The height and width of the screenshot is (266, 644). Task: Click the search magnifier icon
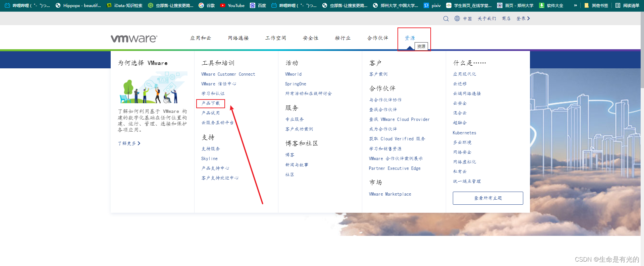click(446, 19)
